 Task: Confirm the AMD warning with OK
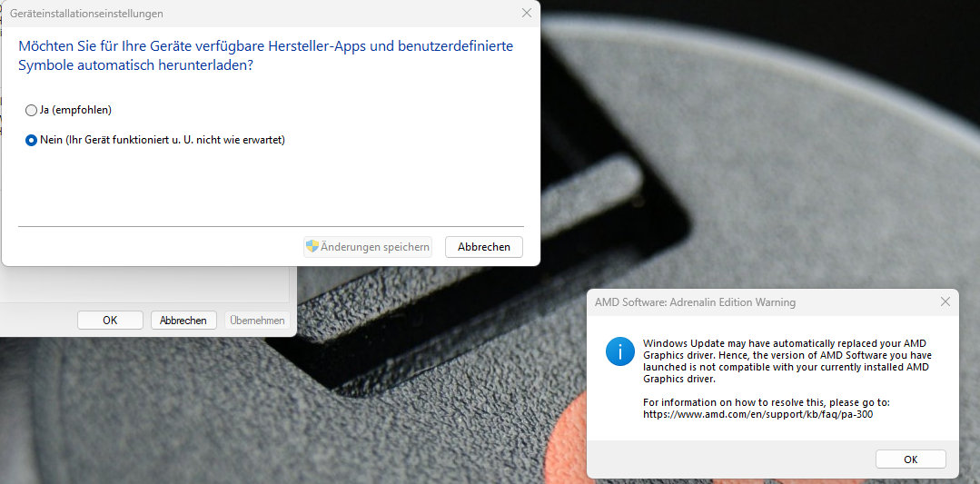coord(911,459)
